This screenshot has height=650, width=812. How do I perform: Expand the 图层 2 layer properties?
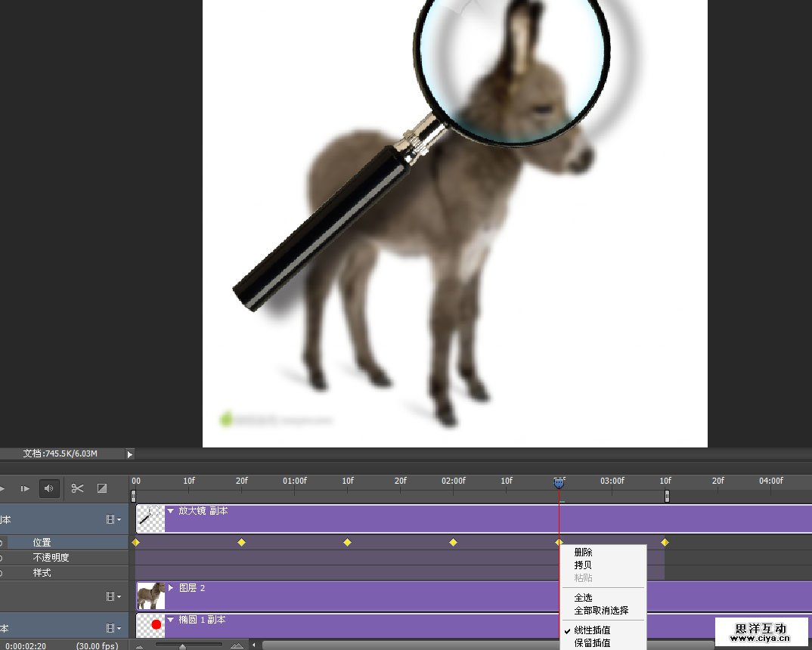tap(171, 587)
